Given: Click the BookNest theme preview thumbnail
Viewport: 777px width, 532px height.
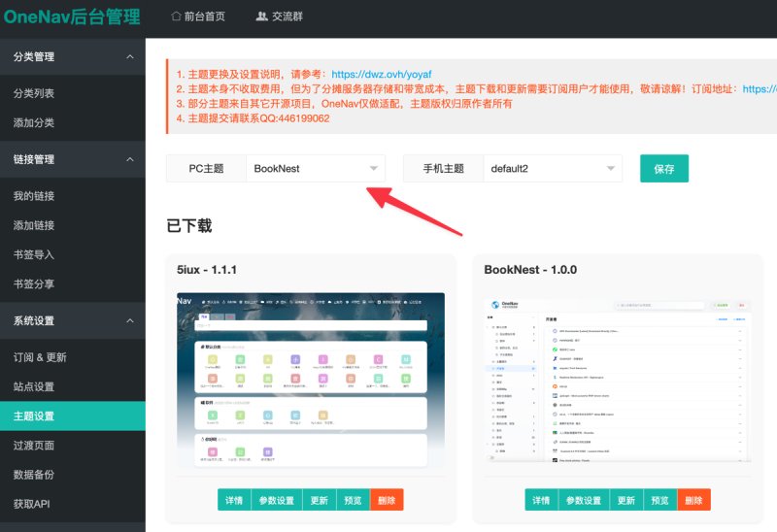Looking at the screenshot, I should [x=618, y=381].
